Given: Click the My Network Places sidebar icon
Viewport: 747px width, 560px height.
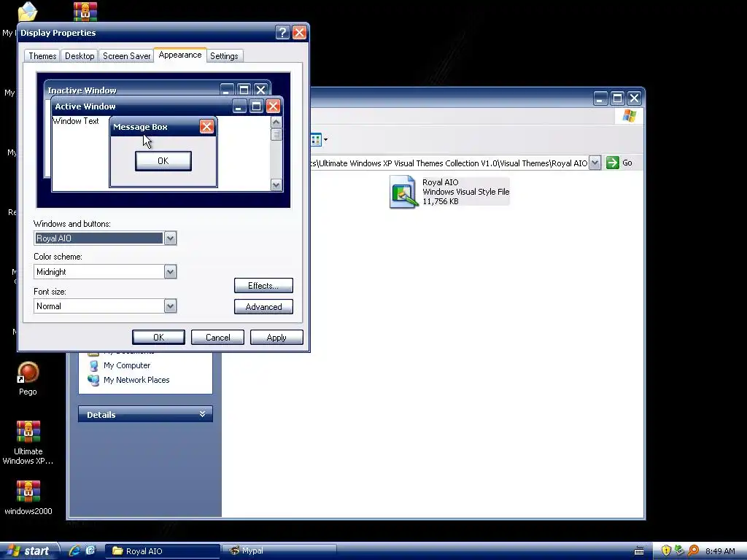Looking at the screenshot, I should (93, 380).
